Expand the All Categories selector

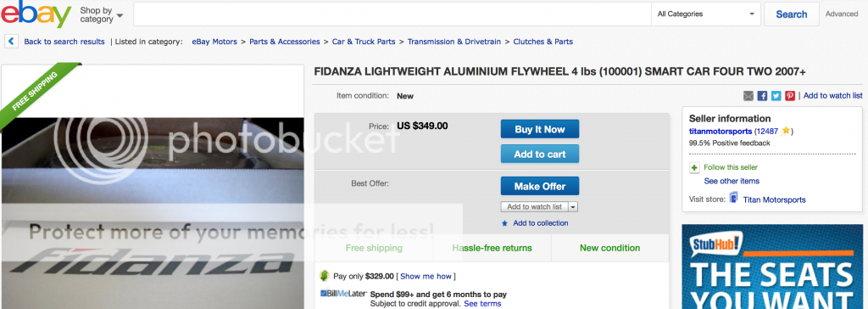point(706,14)
